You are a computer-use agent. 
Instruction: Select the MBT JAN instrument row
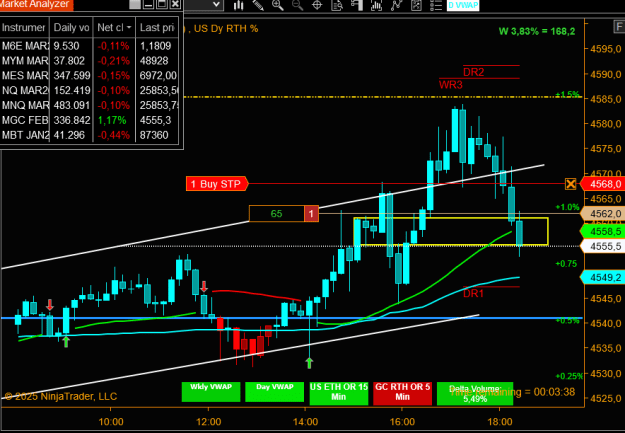coord(89,135)
